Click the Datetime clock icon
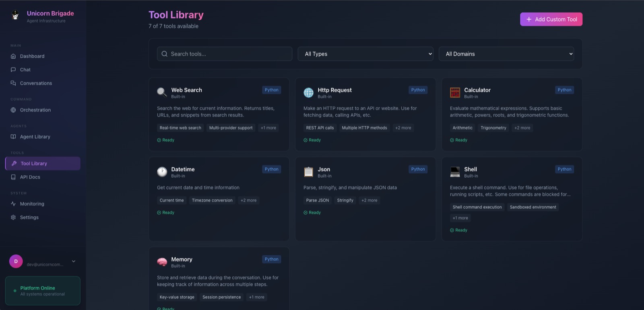This screenshot has width=644, height=310. click(162, 172)
